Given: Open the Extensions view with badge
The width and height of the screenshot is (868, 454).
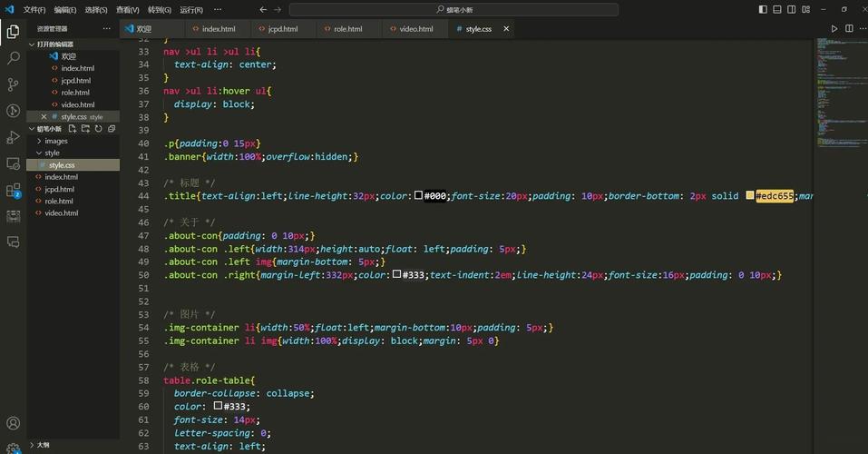Looking at the screenshot, I should click(13, 191).
